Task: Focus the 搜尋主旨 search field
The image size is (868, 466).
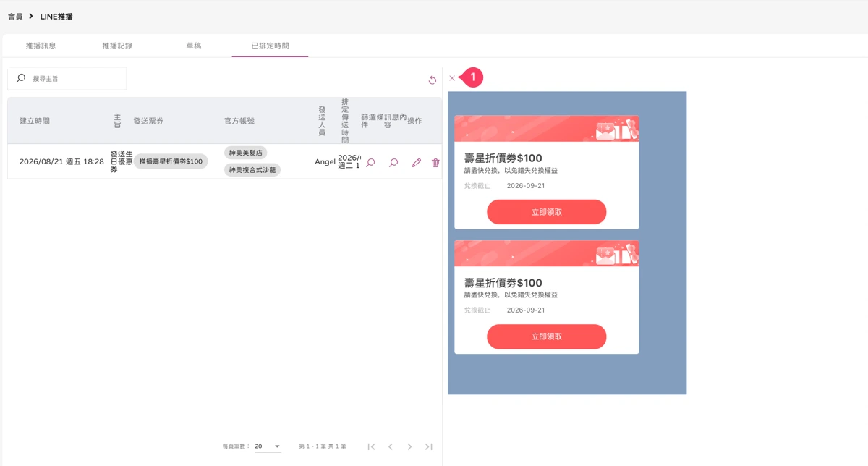Action: (x=67, y=78)
